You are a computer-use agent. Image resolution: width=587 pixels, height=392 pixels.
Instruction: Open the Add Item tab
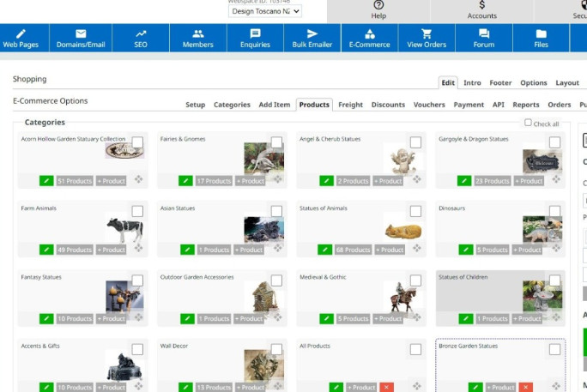click(x=275, y=105)
